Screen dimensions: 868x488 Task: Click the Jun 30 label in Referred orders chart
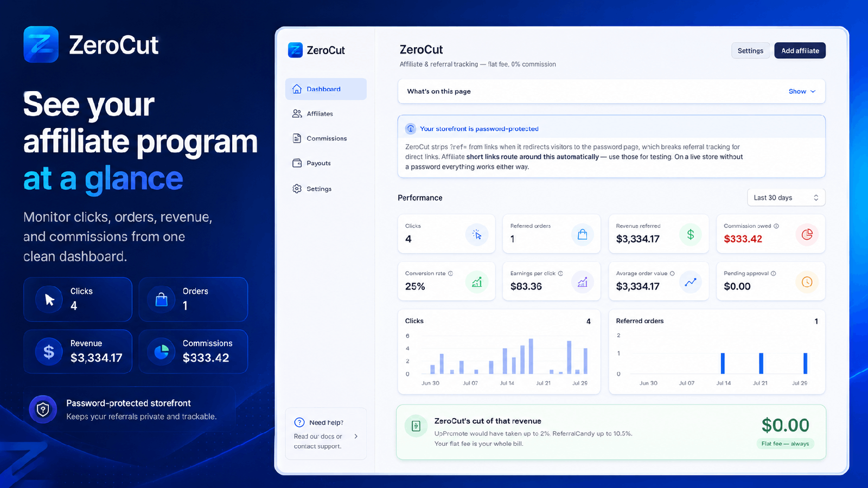pos(648,383)
